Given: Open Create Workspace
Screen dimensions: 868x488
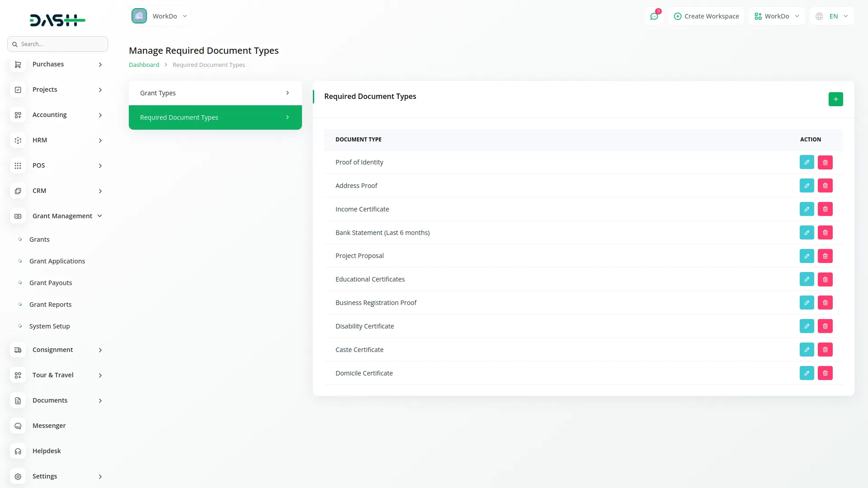Looking at the screenshot, I should pos(706,16).
